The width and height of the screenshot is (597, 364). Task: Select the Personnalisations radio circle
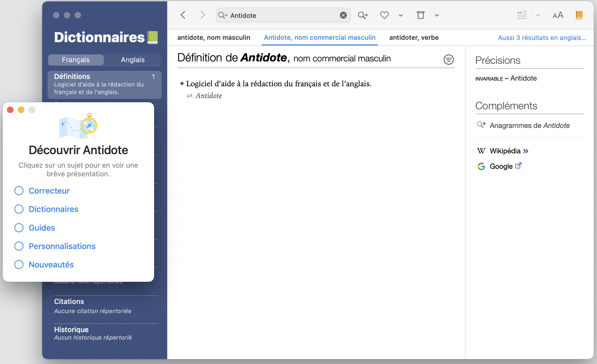[19, 246]
